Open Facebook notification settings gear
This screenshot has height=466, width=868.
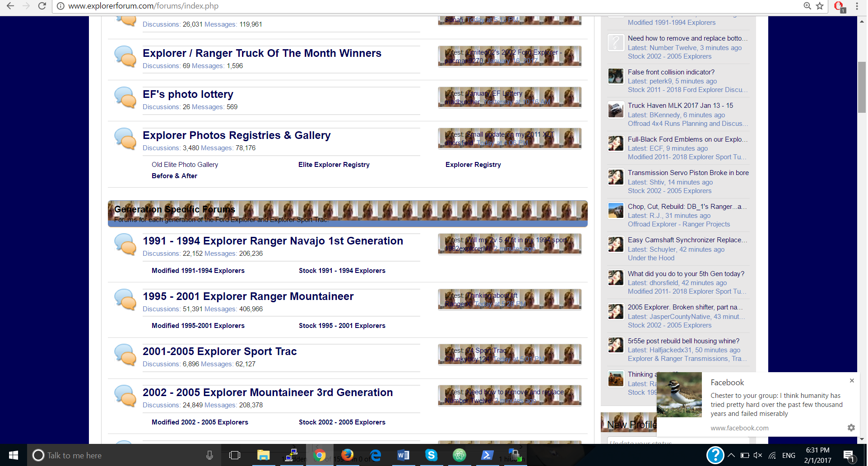851,428
